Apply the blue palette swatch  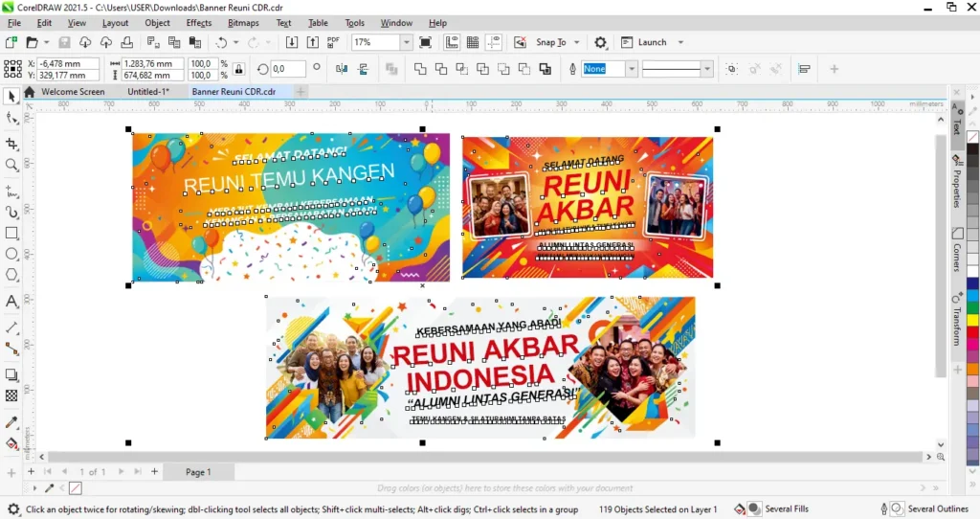(973, 283)
